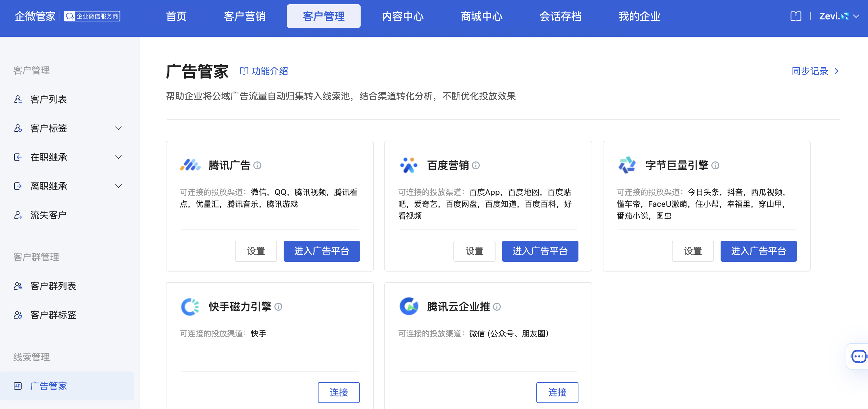868x409 pixels.
Task: Click 流失客户 sidebar icon
Action: tap(18, 215)
